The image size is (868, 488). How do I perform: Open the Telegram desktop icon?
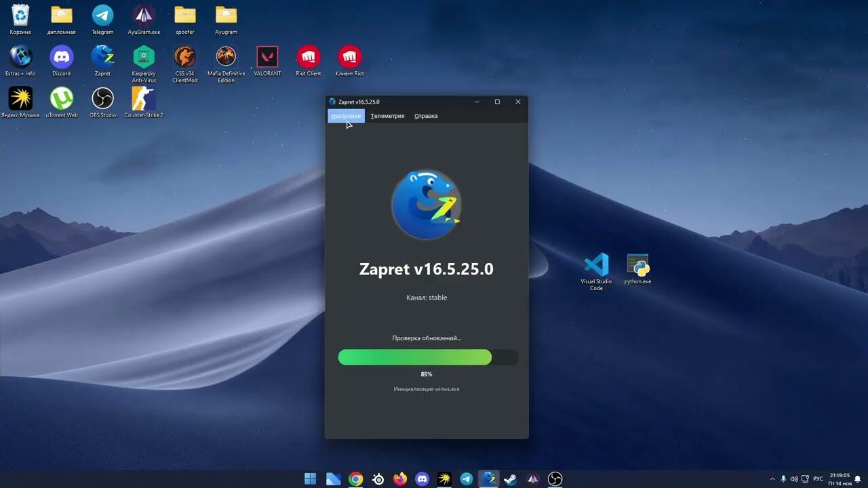click(102, 16)
